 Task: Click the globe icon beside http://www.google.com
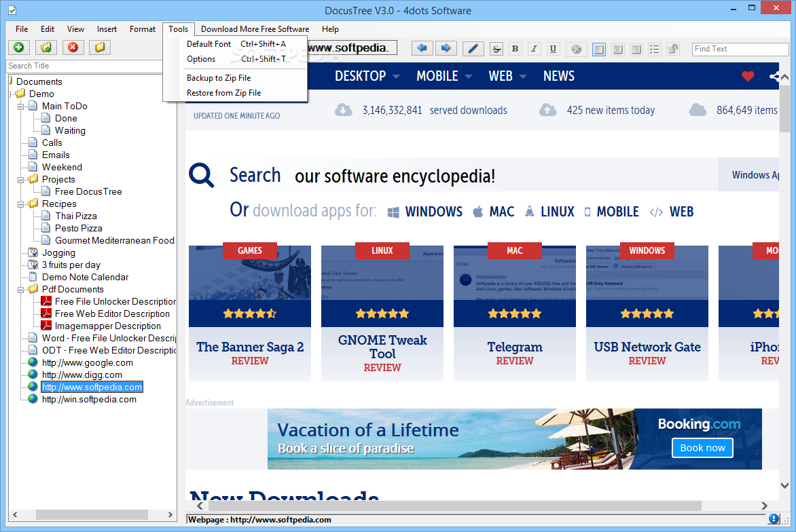pos(33,362)
